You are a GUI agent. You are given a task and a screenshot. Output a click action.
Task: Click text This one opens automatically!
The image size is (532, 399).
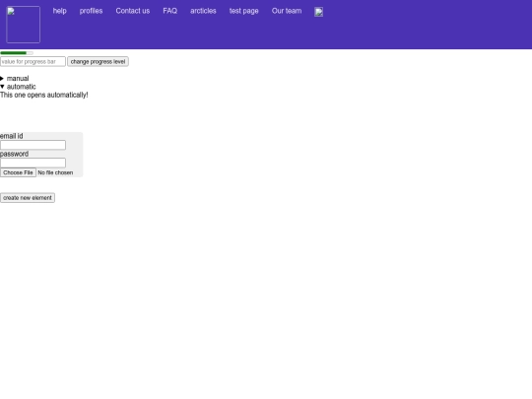[44, 95]
